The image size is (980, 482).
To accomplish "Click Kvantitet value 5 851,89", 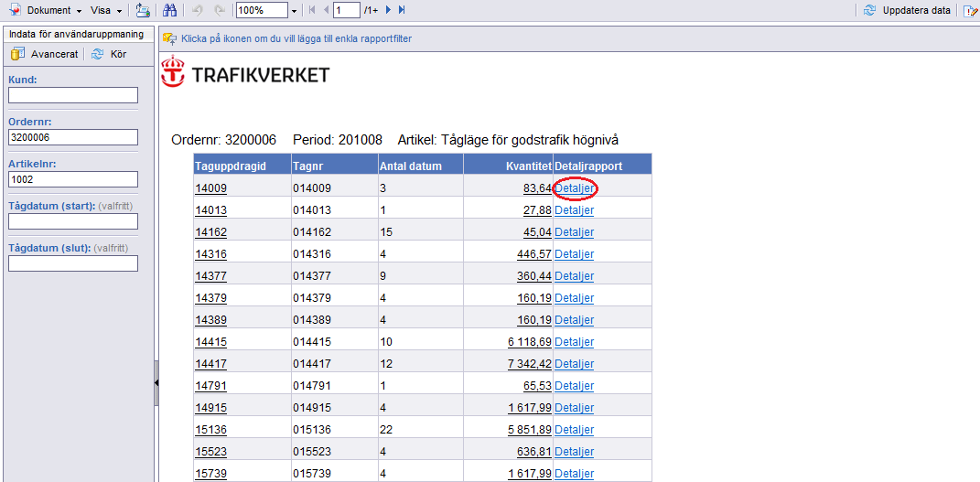I will point(530,430).
